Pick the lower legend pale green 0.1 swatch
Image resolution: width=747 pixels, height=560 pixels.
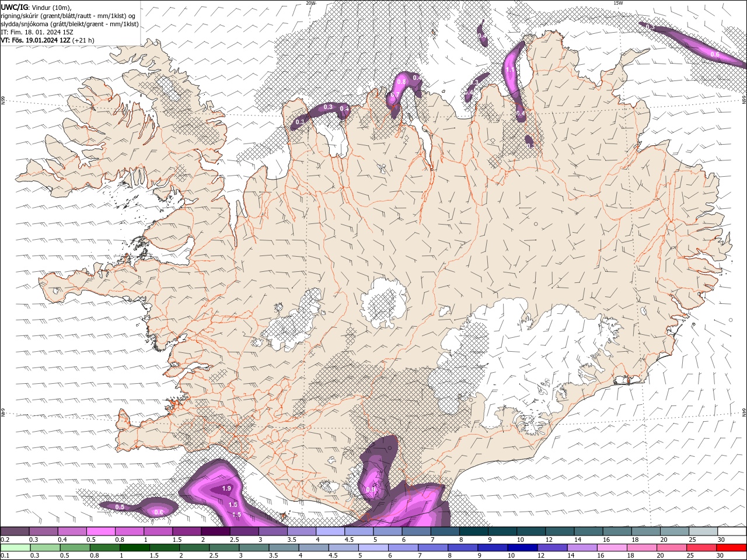[15, 548]
